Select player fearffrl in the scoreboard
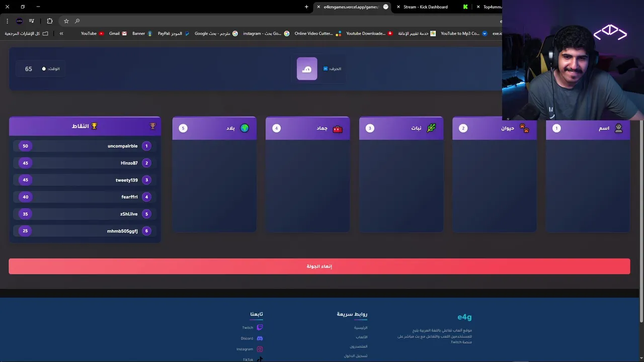The image size is (644, 362). 85,197
